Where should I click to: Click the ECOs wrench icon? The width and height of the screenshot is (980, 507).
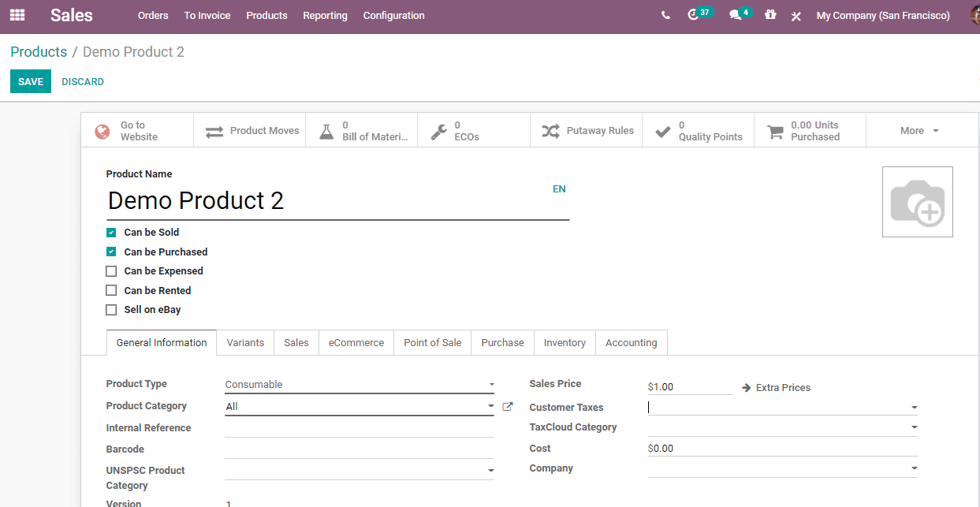[438, 132]
